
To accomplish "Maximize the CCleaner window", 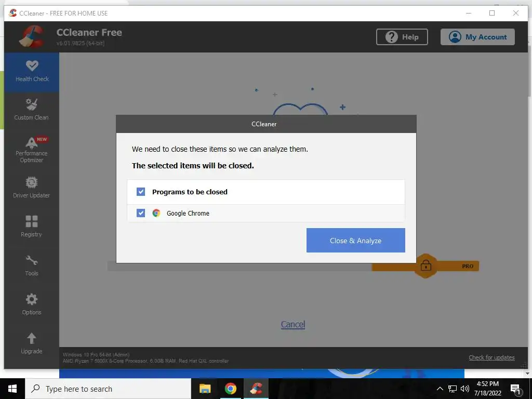I will 492,13.
